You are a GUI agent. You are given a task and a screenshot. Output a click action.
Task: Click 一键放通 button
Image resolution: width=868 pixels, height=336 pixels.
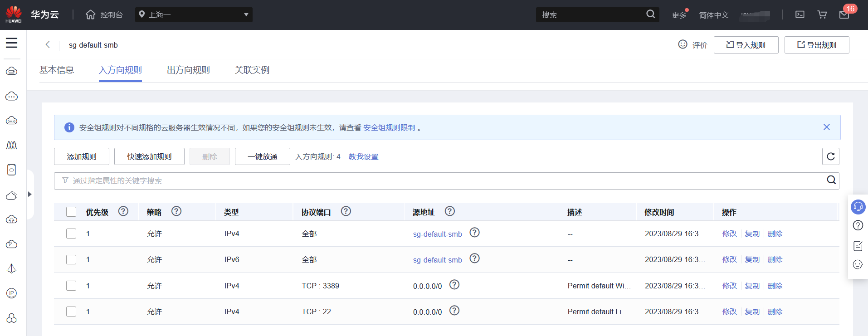coord(263,156)
